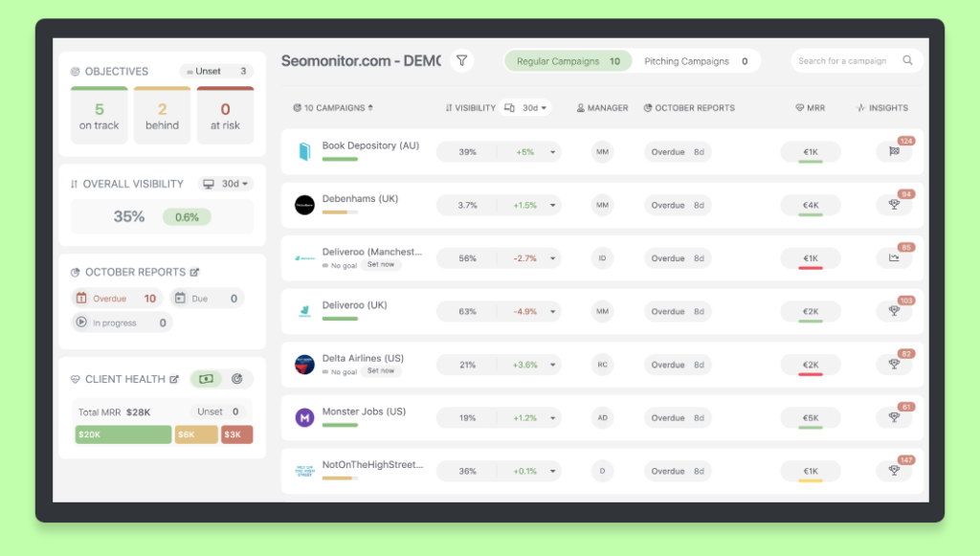980x556 pixels.
Task: Open Overall Visibility 30d dropdown
Action: coord(226,184)
